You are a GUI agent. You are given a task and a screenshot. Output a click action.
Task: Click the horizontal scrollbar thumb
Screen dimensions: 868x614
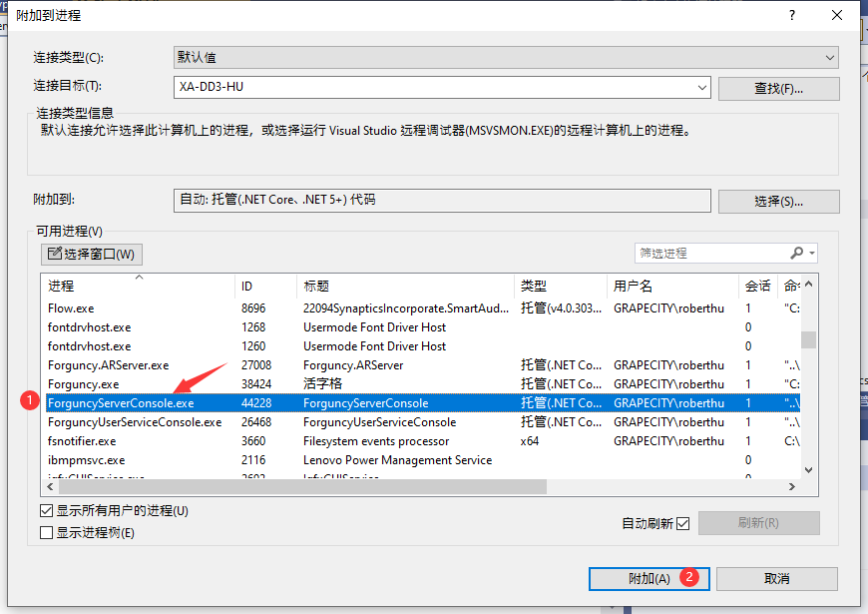click(x=303, y=486)
